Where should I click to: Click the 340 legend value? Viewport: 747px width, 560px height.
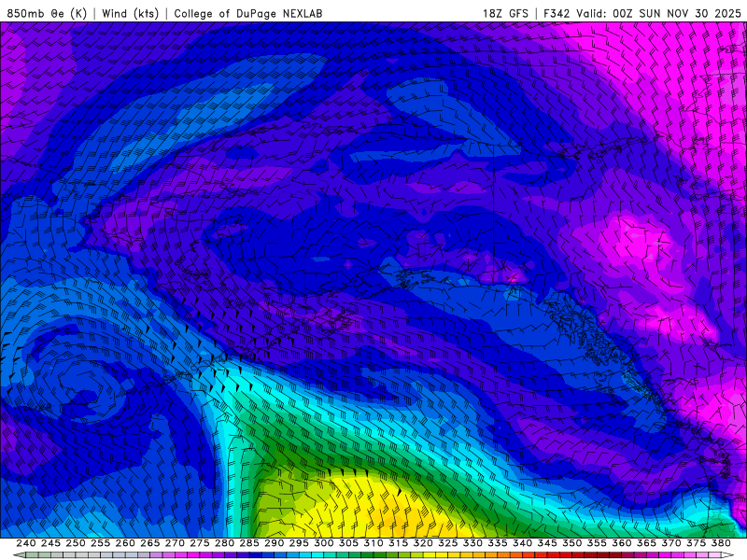click(x=522, y=543)
